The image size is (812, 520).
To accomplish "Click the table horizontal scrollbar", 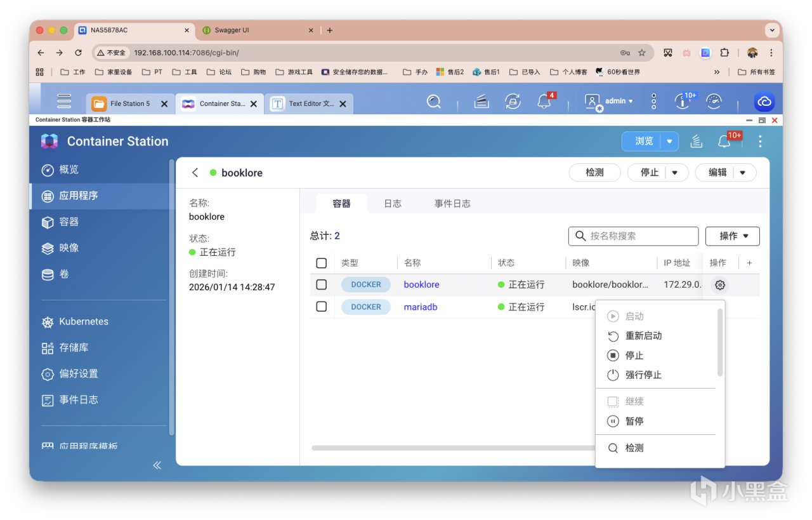I will 453,448.
